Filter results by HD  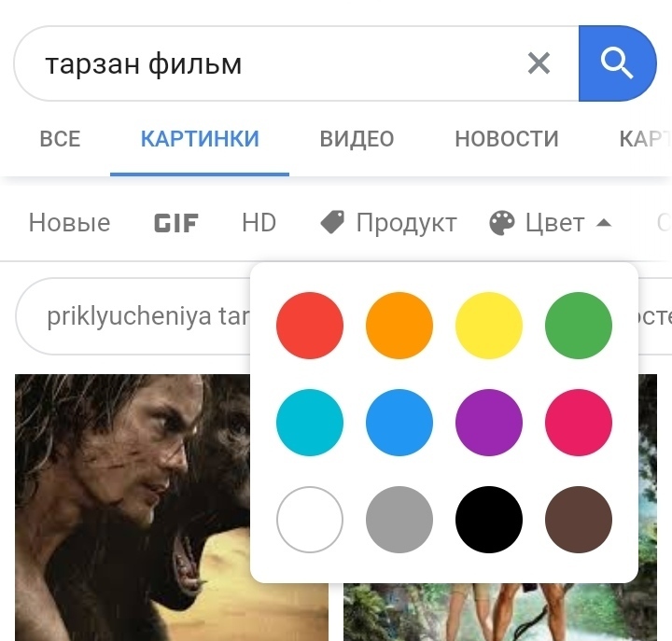(x=259, y=223)
